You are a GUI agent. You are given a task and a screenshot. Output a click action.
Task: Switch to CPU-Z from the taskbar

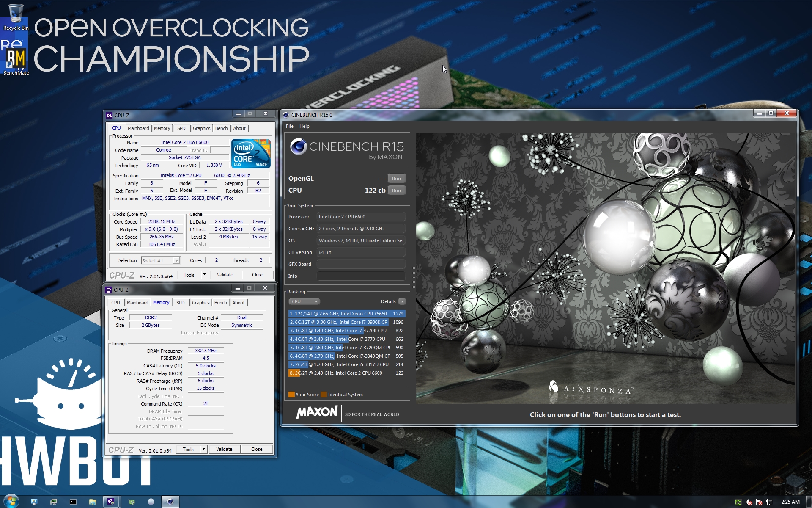[111, 502]
